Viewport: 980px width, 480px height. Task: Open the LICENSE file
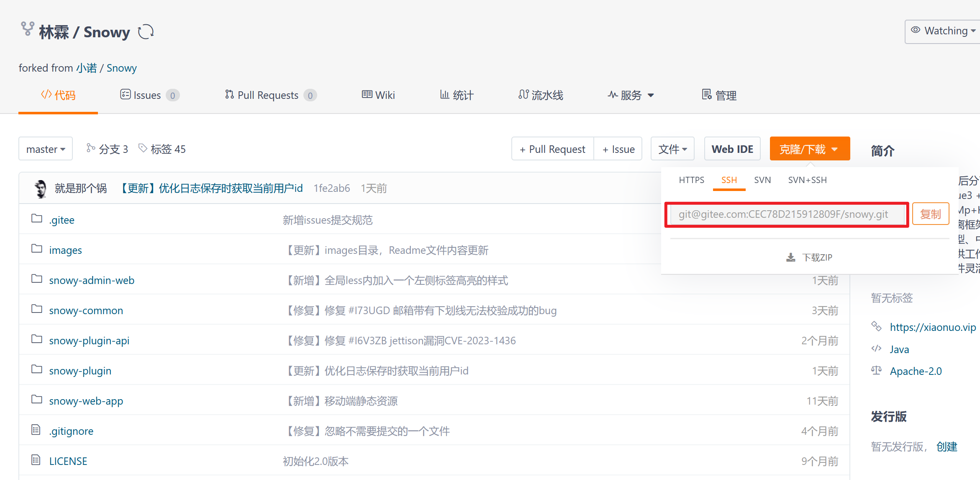tap(68, 461)
